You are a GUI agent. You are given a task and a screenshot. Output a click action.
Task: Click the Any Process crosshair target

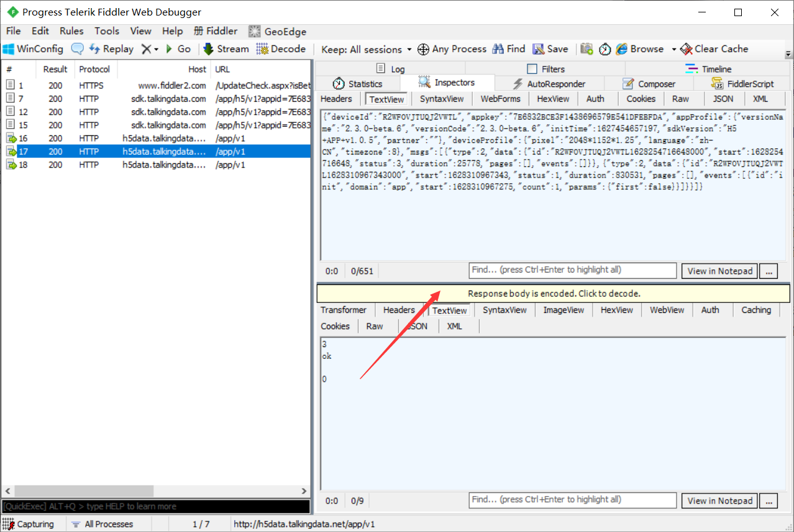423,49
